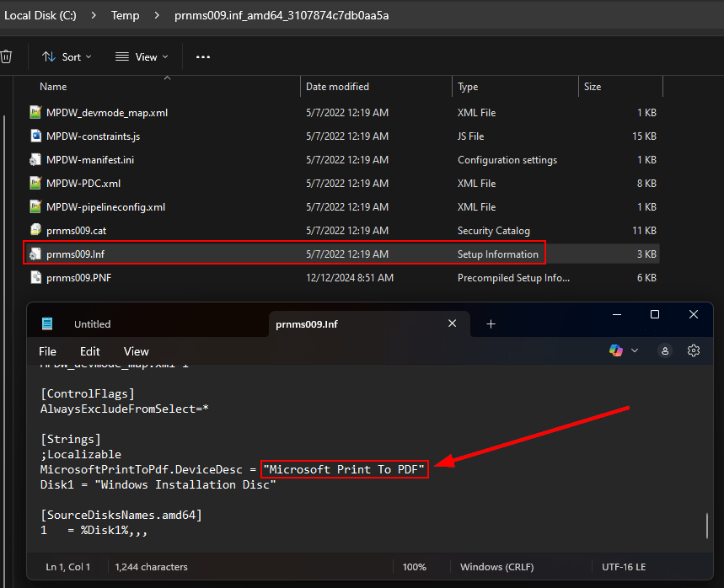The height and width of the screenshot is (588, 724).
Task: Select MPDW-constraints.js file name
Action: point(93,136)
